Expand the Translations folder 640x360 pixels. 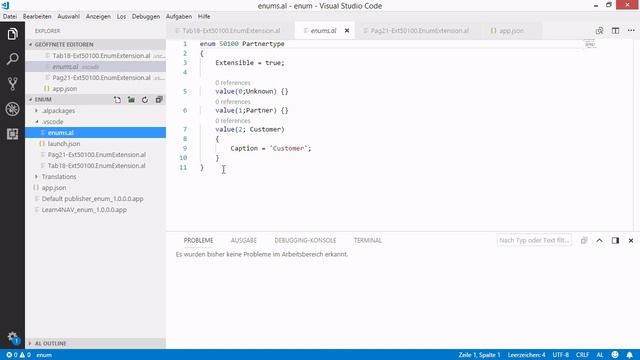(96, 177)
